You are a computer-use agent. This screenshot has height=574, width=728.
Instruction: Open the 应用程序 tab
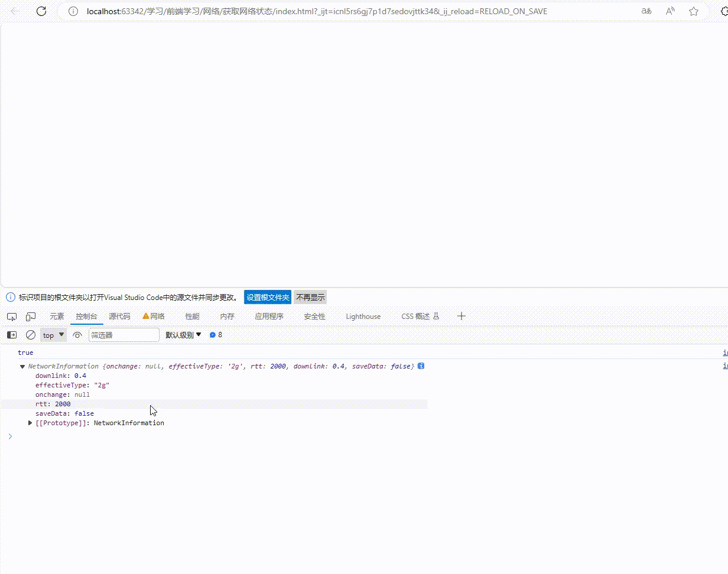(x=269, y=317)
